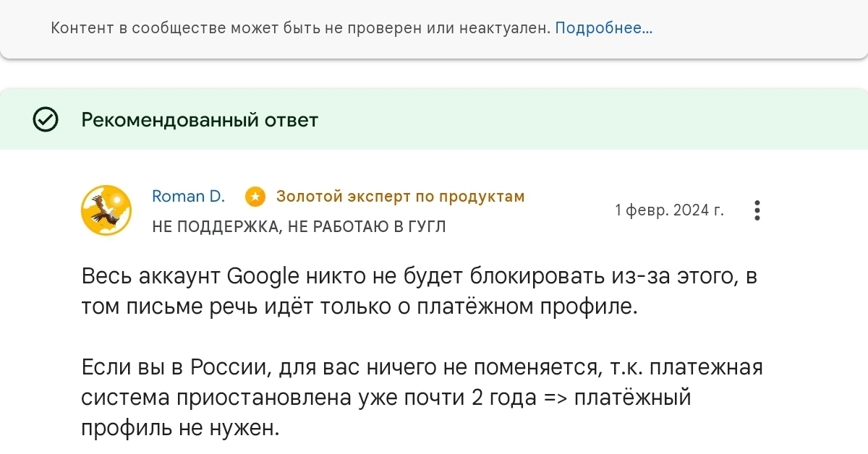Open the Подробнее link in the notice
Screen dimensions: 868x454
pos(603,29)
